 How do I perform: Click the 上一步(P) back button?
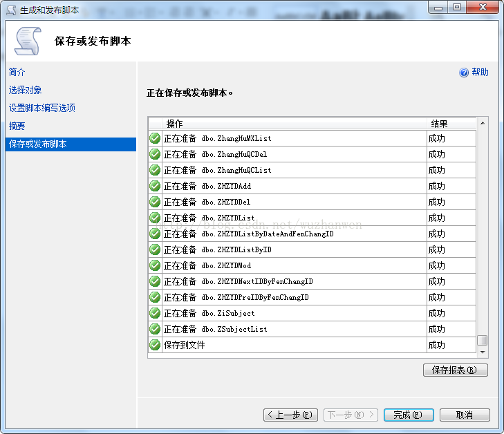[x=290, y=415]
